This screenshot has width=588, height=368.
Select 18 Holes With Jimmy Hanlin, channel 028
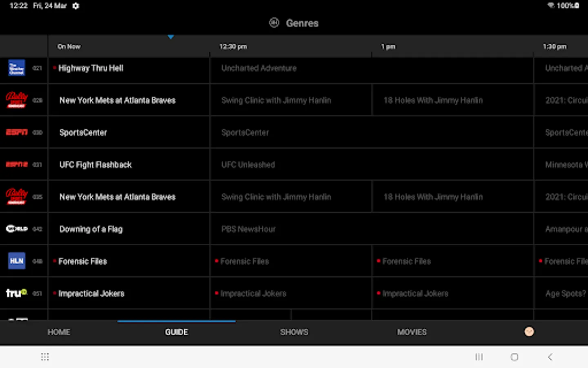click(453, 100)
